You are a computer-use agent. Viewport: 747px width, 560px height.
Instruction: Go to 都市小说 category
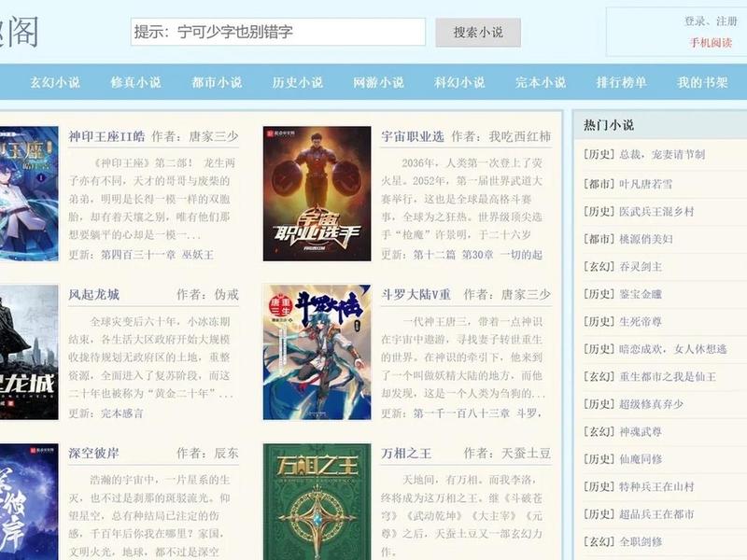(x=217, y=82)
